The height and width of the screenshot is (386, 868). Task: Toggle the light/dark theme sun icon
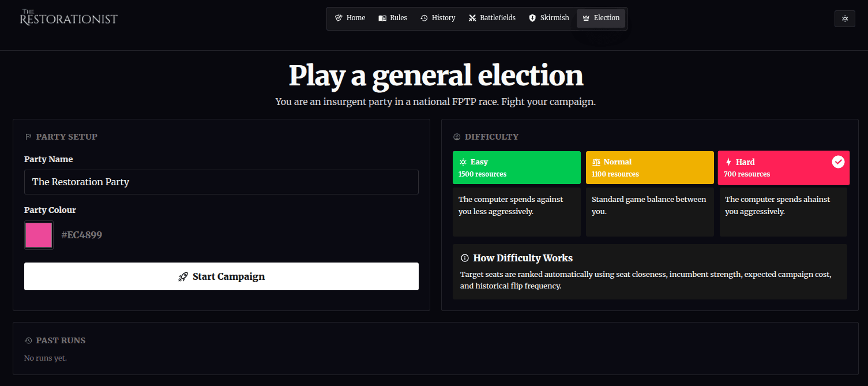[x=844, y=18]
